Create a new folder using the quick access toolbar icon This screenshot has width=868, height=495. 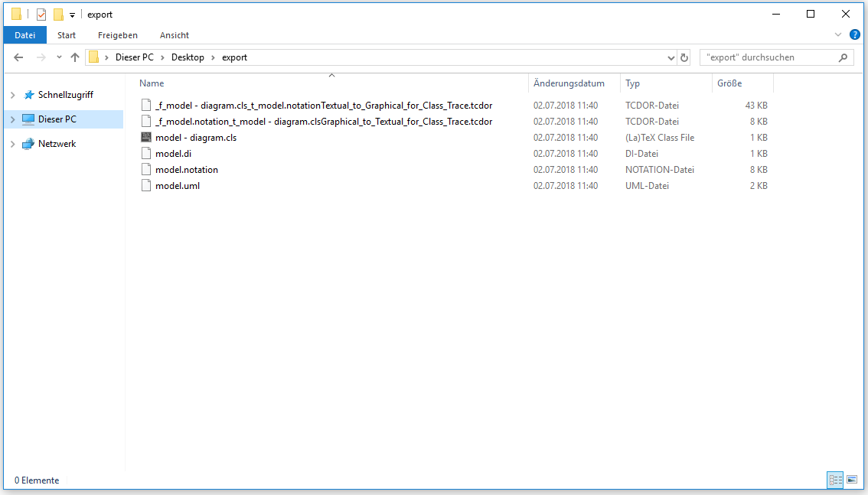pyautogui.click(x=58, y=14)
